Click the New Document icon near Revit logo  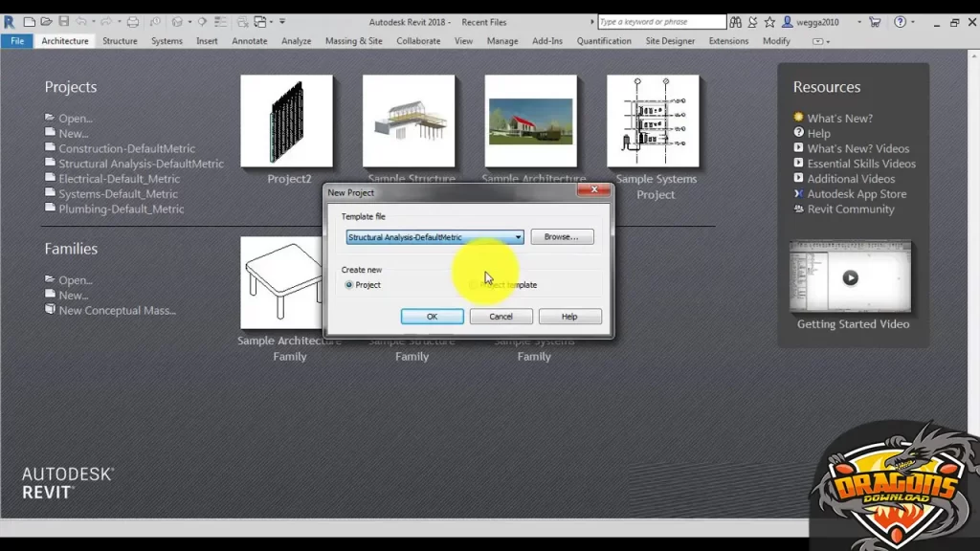coord(29,21)
